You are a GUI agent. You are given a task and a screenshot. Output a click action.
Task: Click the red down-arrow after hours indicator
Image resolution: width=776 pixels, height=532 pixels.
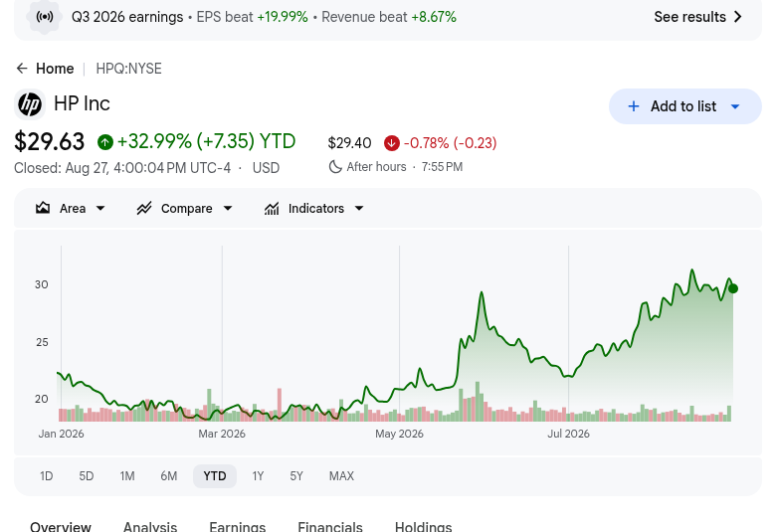click(x=391, y=143)
